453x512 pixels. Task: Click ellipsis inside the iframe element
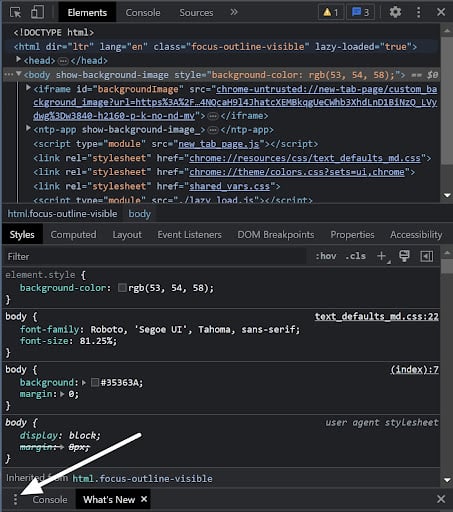213,116
